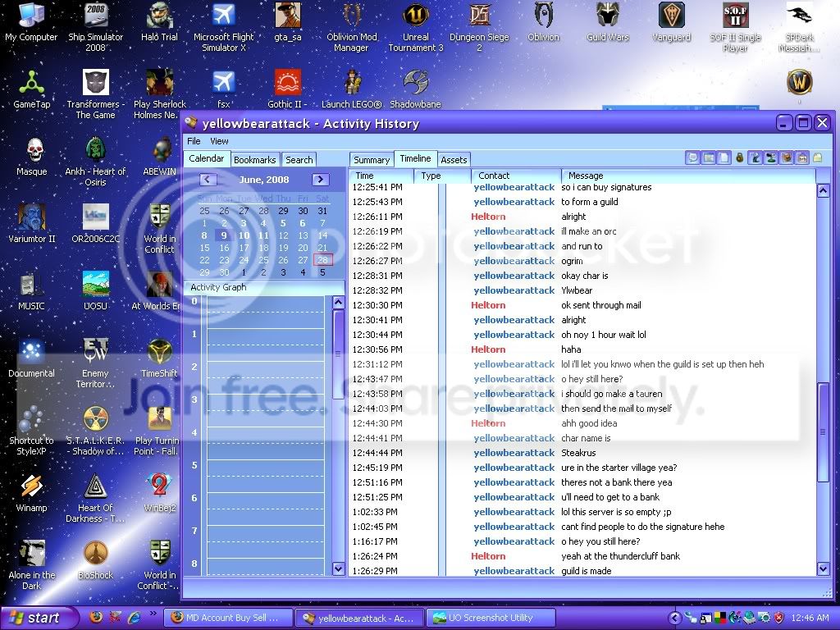Select the Vanguard desktop icon

[671, 22]
